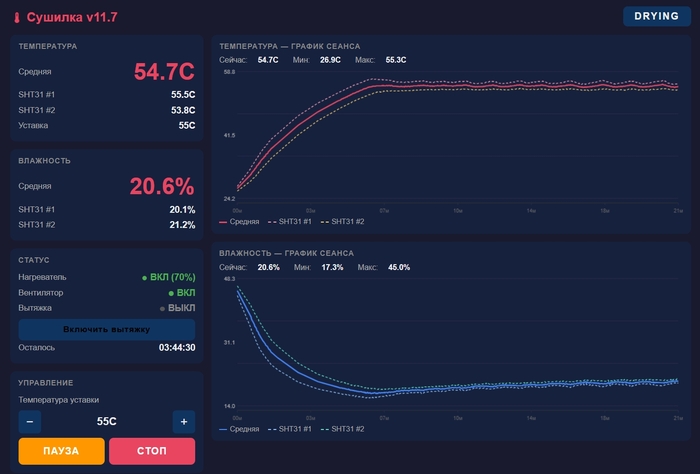
Task: Click the green heater ВКЛ (70%) indicator
Action: click(x=169, y=277)
